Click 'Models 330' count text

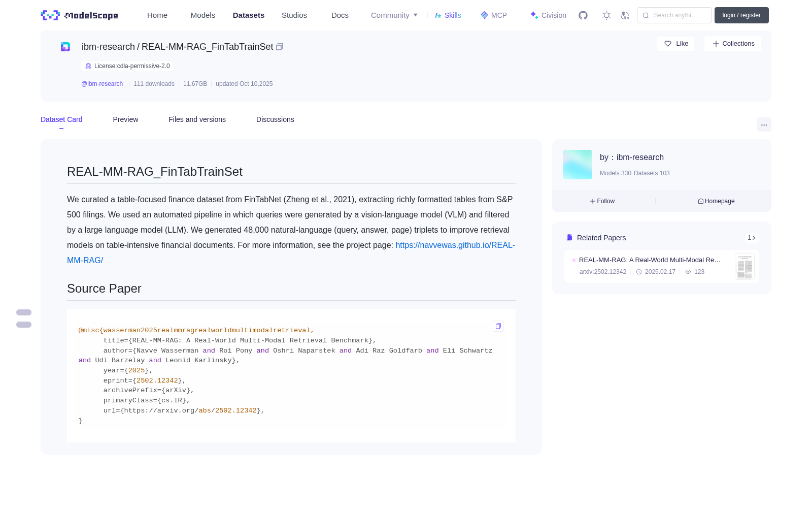pos(616,173)
